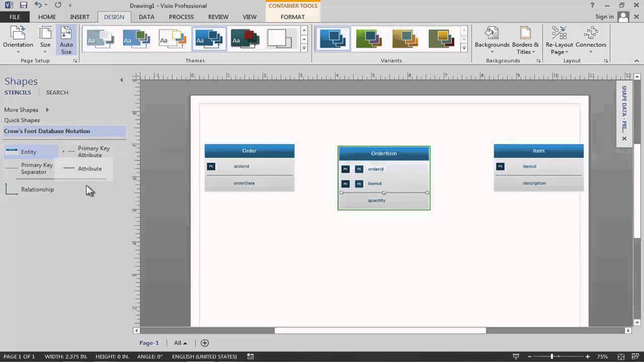Expand the Variants gallery options
The width and height of the screenshot is (644, 362).
coord(464,48)
